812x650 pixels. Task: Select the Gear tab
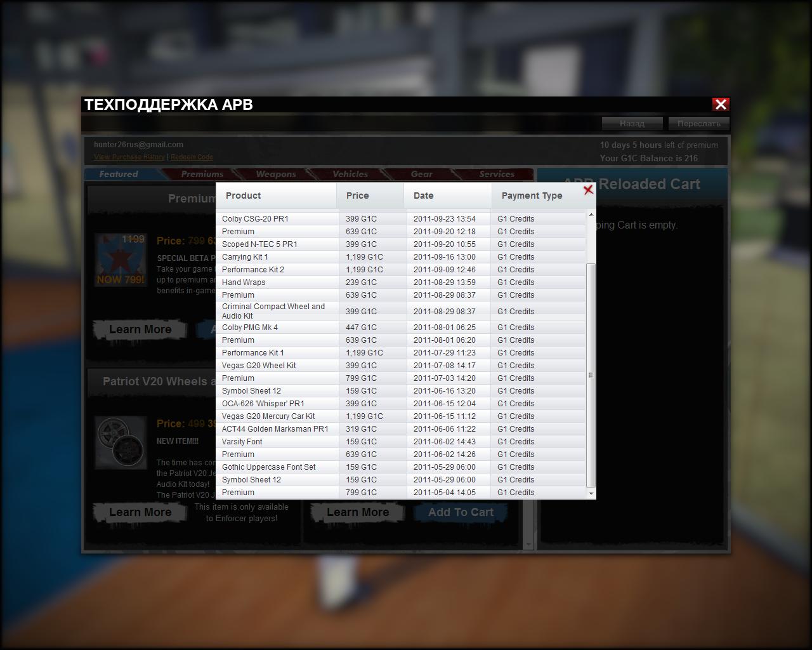pos(421,174)
